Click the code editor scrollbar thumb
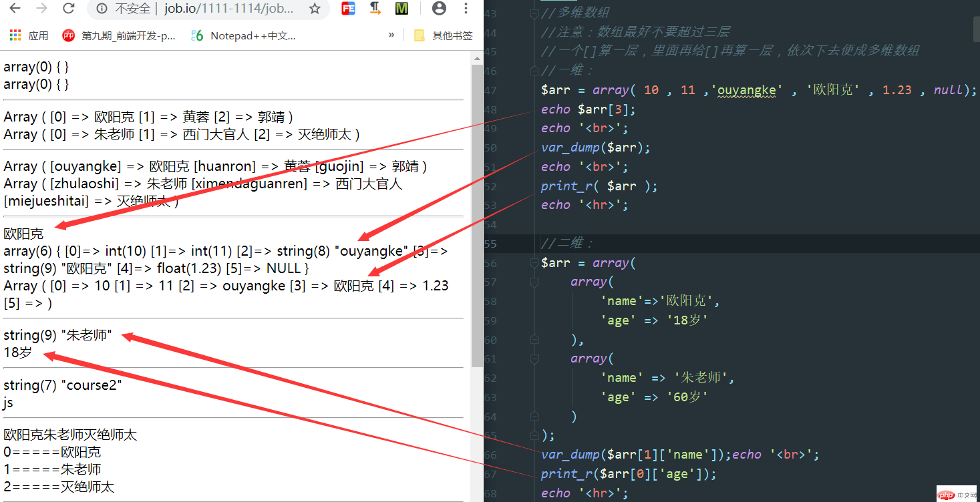 pos(976,29)
